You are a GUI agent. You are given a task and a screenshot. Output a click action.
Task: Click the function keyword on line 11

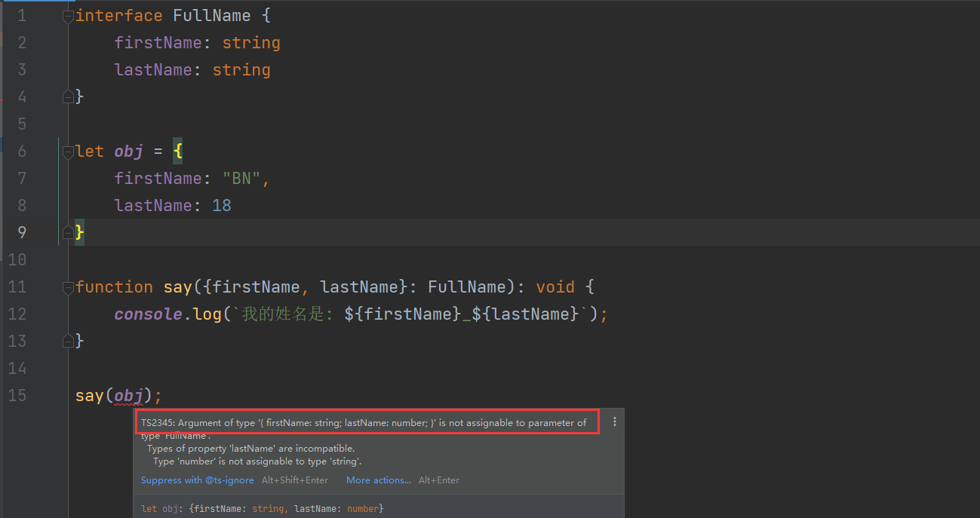pyautogui.click(x=114, y=287)
